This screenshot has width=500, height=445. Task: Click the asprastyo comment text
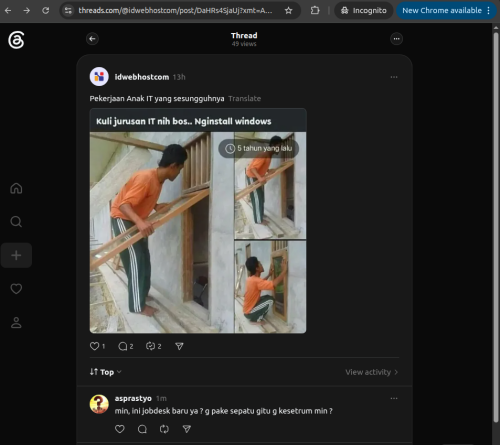(223, 411)
